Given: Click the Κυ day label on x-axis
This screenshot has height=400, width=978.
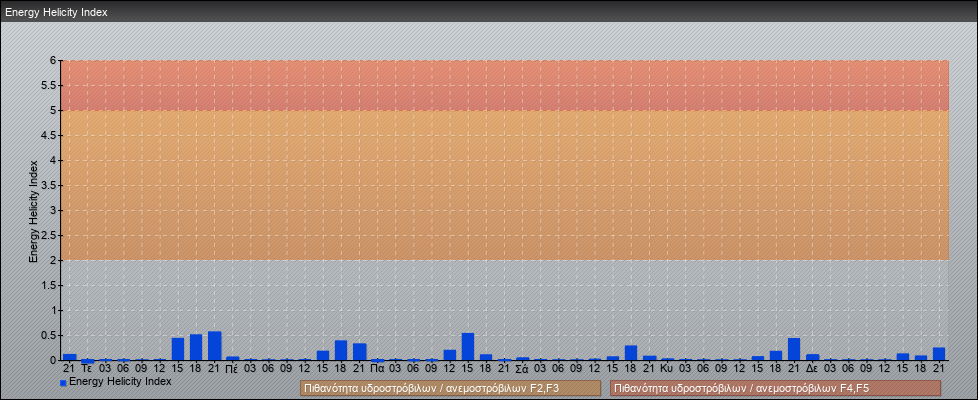Looking at the screenshot, I should (x=667, y=369).
